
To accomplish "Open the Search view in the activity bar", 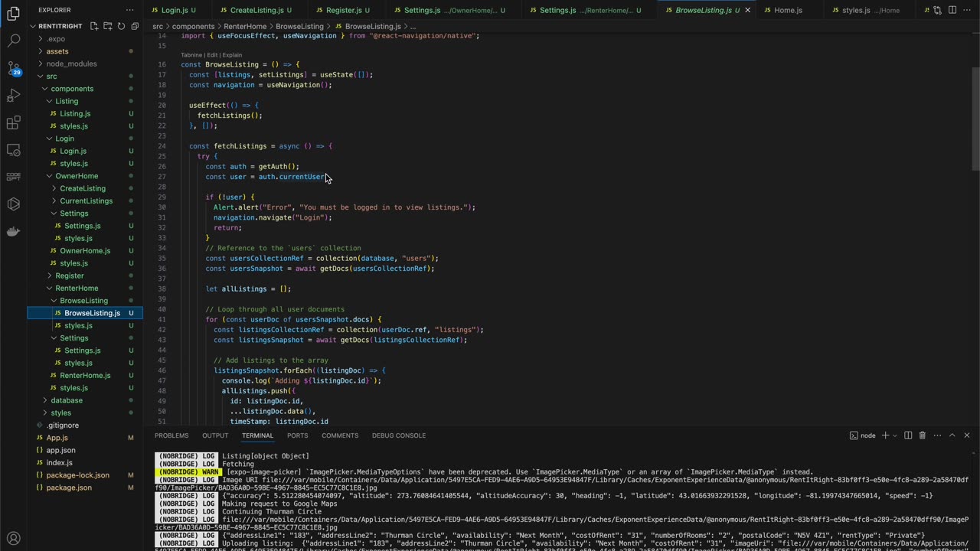I will pyautogui.click(x=13, y=41).
